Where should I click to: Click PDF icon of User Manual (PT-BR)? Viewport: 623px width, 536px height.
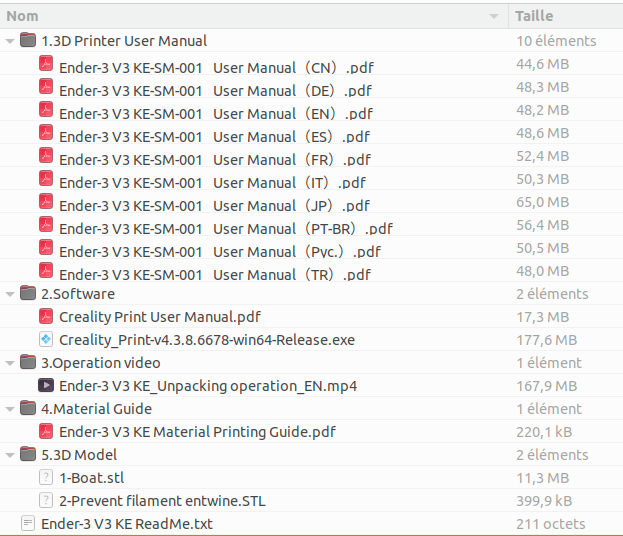click(46, 224)
